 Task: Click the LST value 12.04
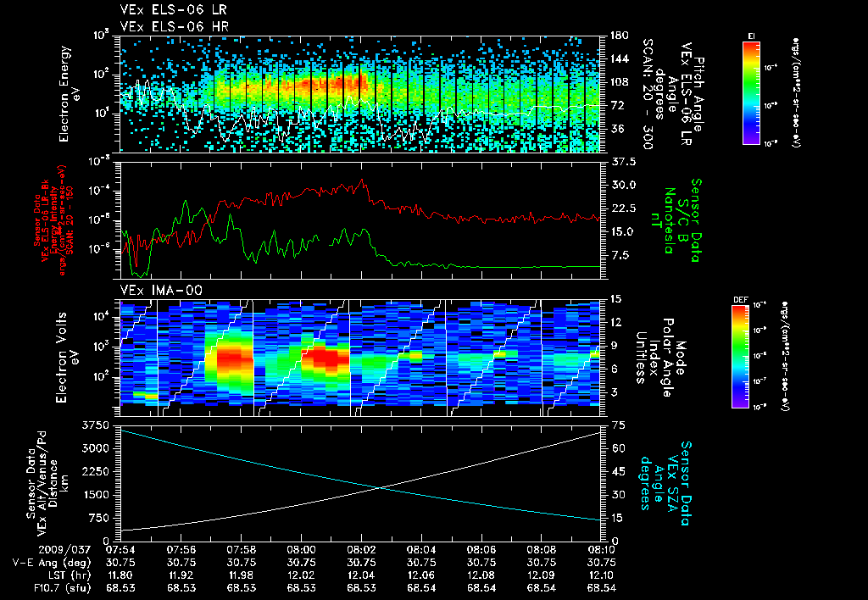pos(361,575)
